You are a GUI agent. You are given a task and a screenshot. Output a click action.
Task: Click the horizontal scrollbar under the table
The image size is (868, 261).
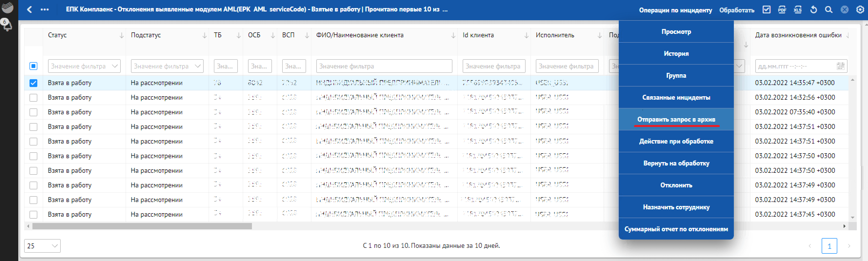(x=142, y=226)
